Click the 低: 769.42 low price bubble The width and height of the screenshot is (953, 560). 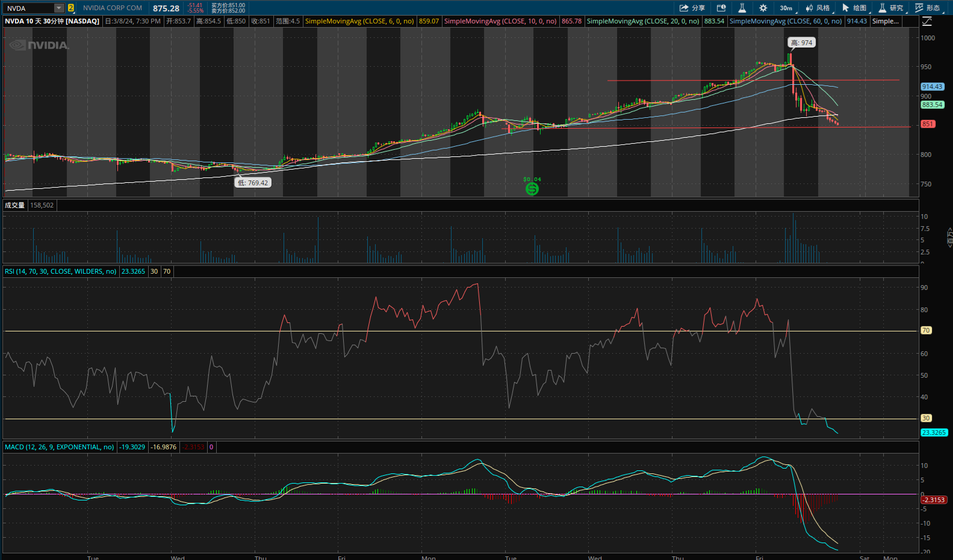pos(253,183)
